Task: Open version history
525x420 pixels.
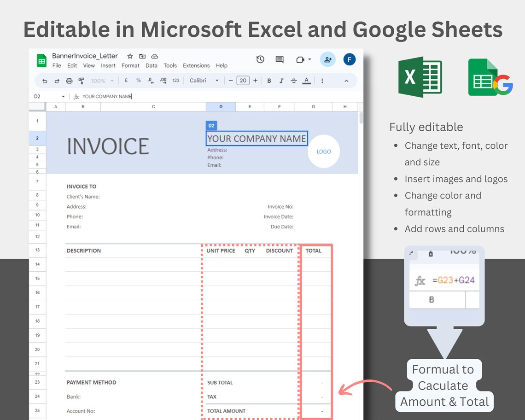Action: (x=260, y=59)
